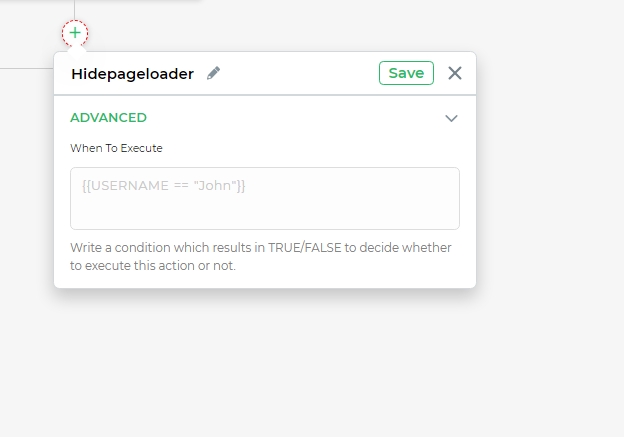Image resolution: width=624 pixels, height=437 pixels.
Task: Focus the When To Execute condition box
Action: pos(265,198)
